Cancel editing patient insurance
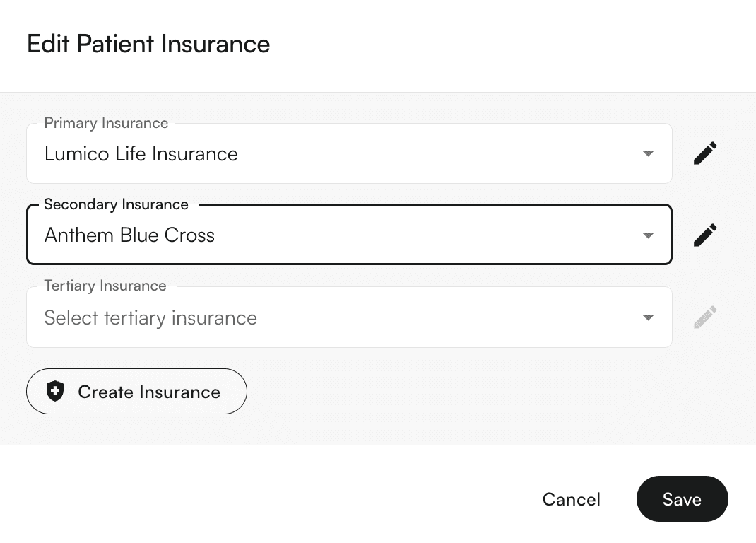 coord(571,499)
